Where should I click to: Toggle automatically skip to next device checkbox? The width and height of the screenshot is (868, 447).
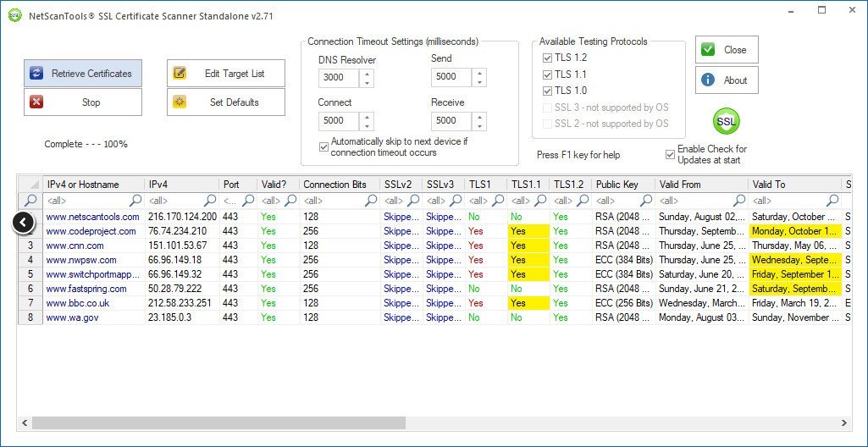coord(323,146)
